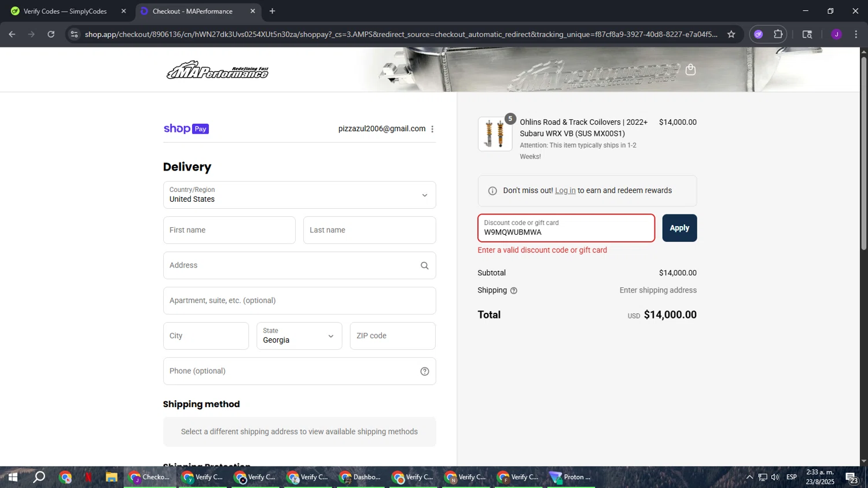Open the purple browser extension icon
The width and height of the screenshot is (868, 488).
[759, 34]
